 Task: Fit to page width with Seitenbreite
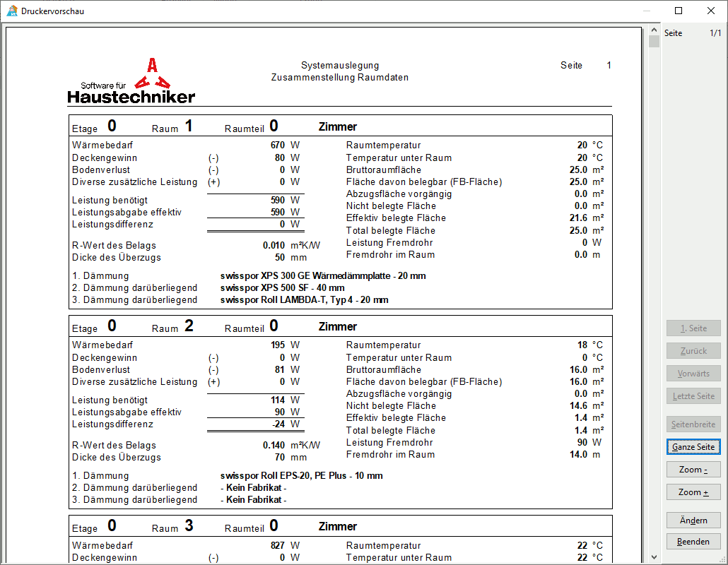pos(693,424)
